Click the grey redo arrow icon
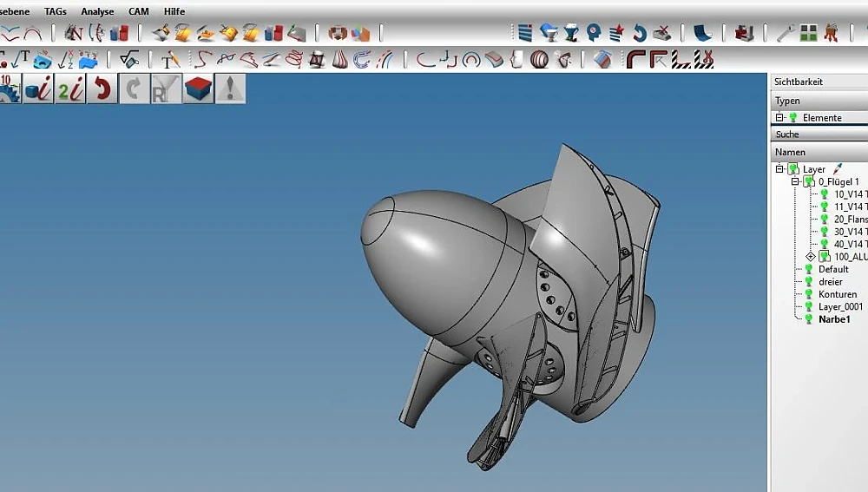Image resolution: width=868 pixels, height=492 pixels. [133, 89]
